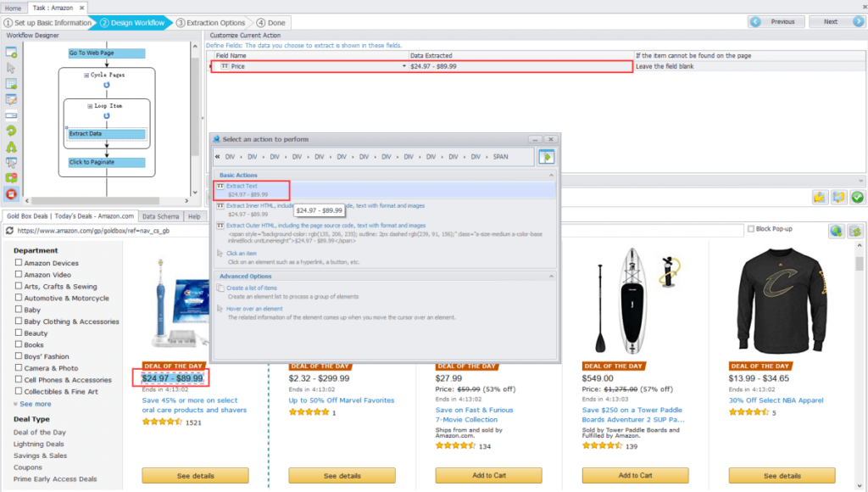Viewport: 868px width, 492px height.
Task: Check the Amazon Video department box
Action: tap(19, 274)
